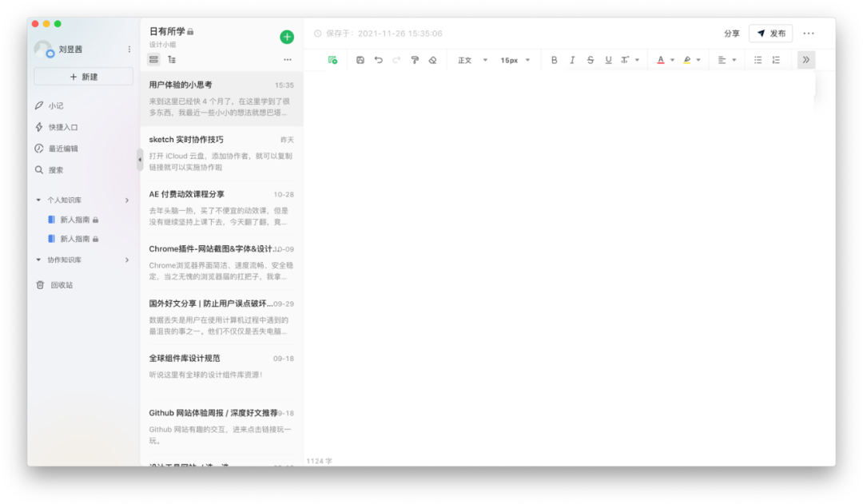Click the redo arrow icon
This screenshot has height=504, width=863.
coord(396,60)
